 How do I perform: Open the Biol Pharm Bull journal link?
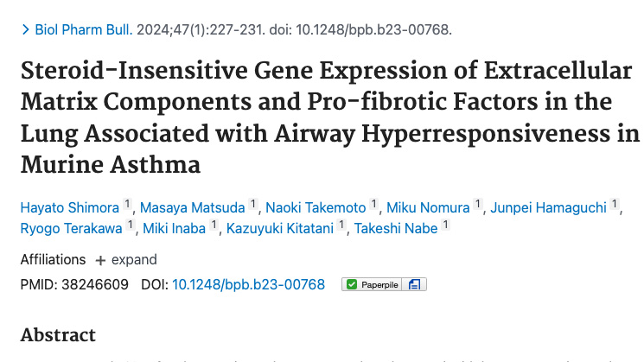pyautogui.click(x=84, y=29)
